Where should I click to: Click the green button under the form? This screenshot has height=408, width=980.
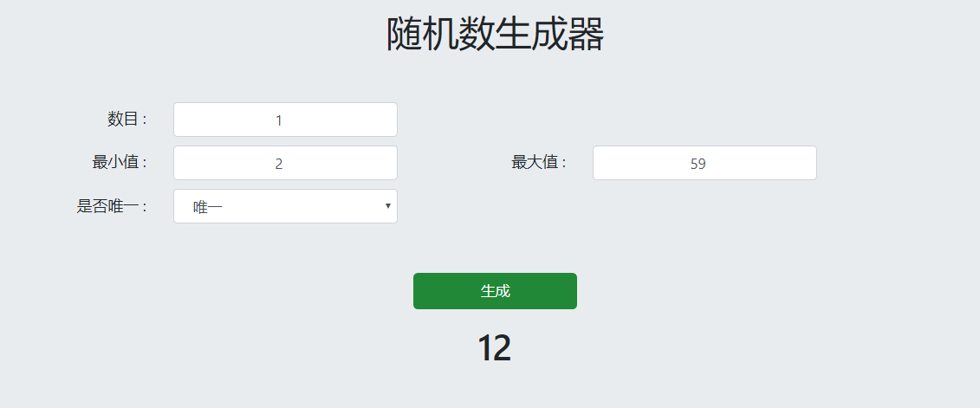(x=495, y=291)
